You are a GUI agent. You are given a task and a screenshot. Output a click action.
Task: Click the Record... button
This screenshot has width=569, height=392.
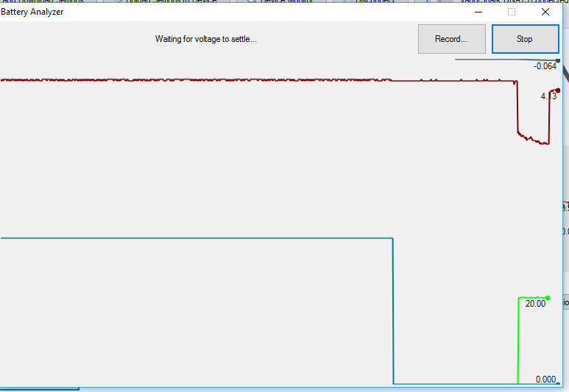451,39
